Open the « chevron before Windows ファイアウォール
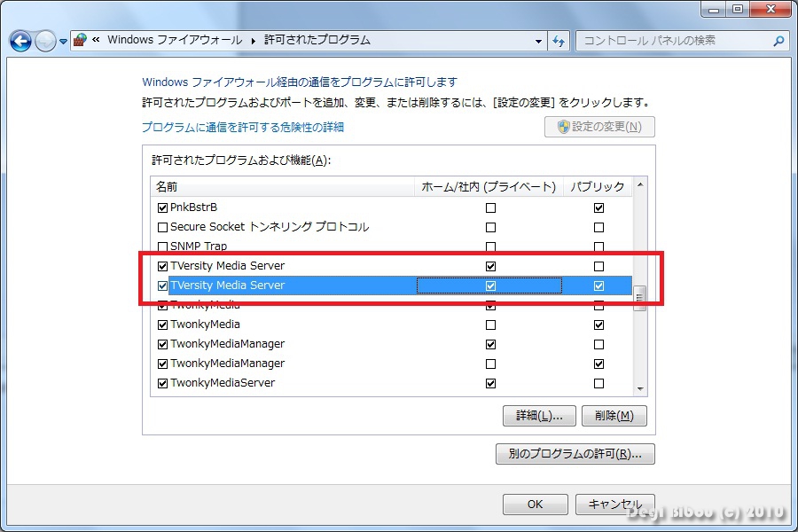Screen dimensions: 798x532 (96, 40)
